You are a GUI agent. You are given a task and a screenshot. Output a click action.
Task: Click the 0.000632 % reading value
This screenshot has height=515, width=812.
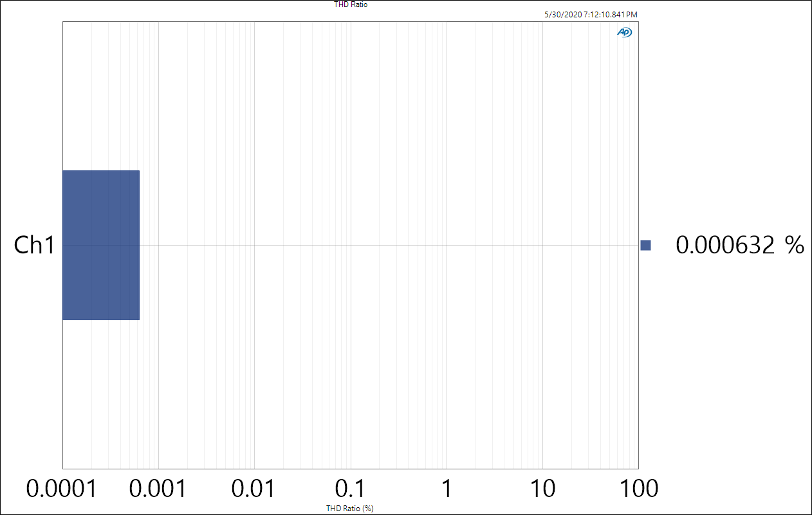[740, 245]
